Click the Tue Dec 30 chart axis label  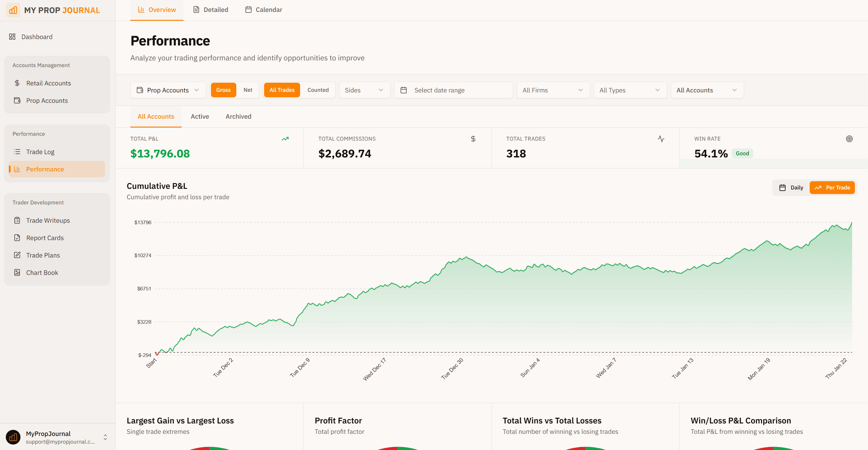click(x=452, y=369)
